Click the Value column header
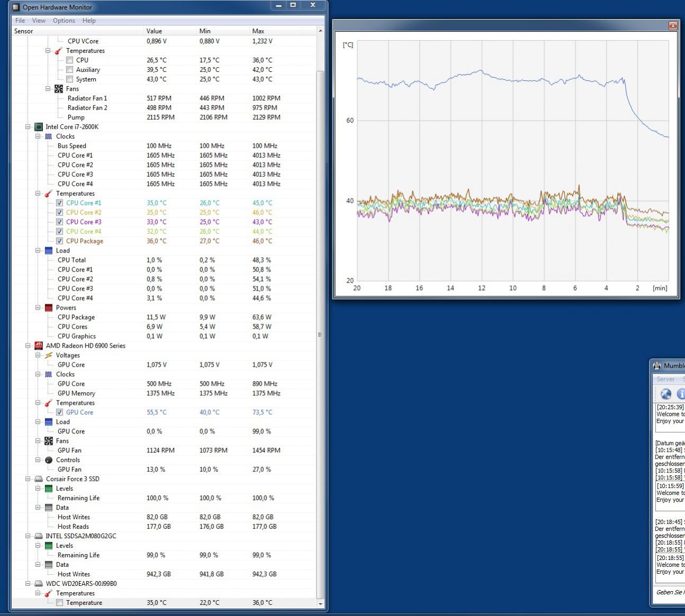This screenshot has height=616, width=685. [x=170, y=31]
